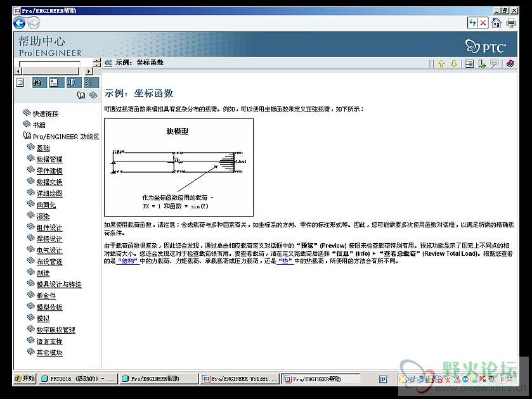Go to the help home page
The image size is (532, 399).
[496, 23]
